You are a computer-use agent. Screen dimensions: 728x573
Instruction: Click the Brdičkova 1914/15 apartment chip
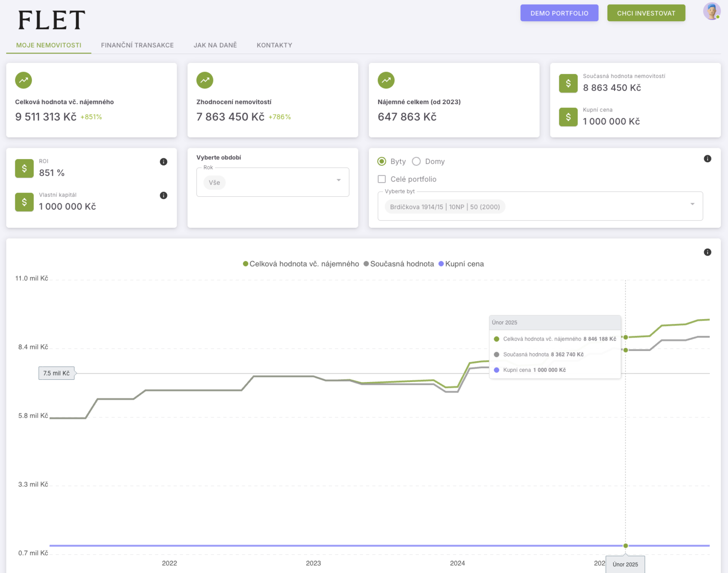tap(444, 207)
